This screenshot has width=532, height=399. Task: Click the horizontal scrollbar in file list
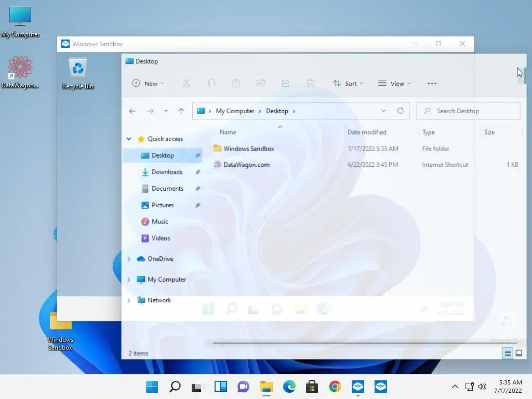click(364, 343)
